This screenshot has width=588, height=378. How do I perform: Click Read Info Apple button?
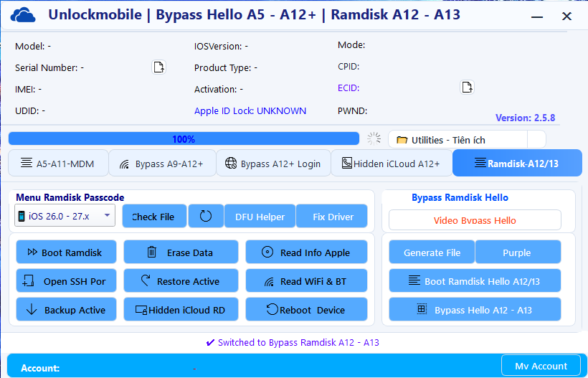tap(306, 252)
